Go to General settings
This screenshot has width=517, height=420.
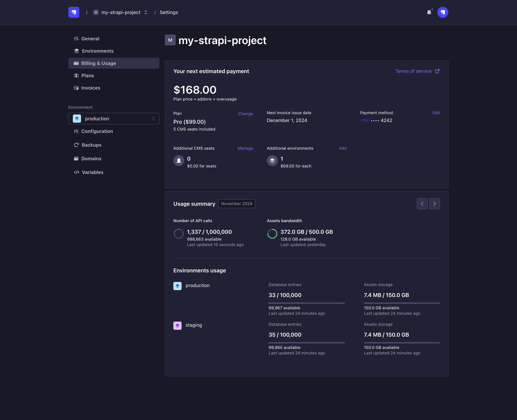coord(90,38)
